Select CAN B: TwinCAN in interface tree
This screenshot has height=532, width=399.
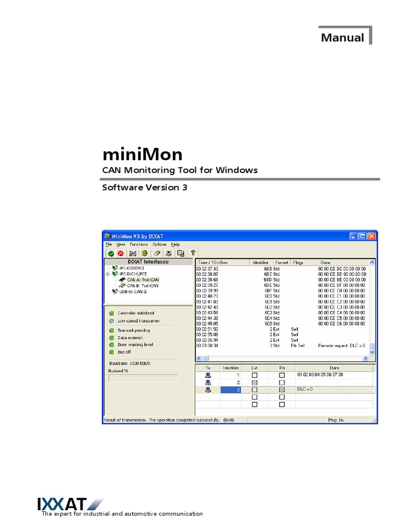[x=142, y=286]
